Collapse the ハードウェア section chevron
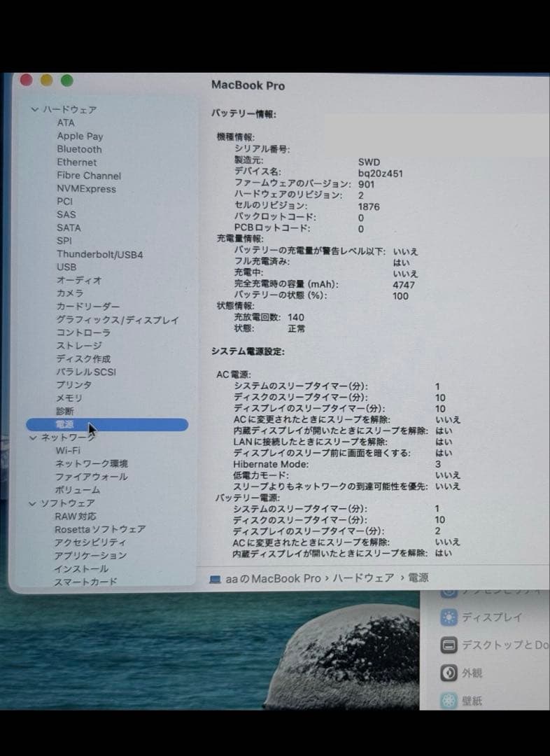The width and height of the screenshot is (550, 756). [x=35, y=109]
